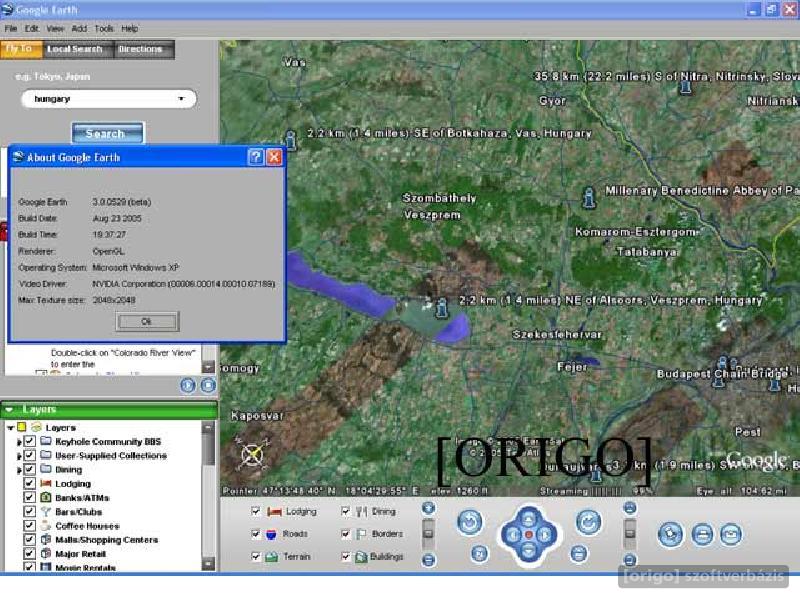800x600 pixels.
Task: Click the help button in the About dialog
Action: pos(256,157)
